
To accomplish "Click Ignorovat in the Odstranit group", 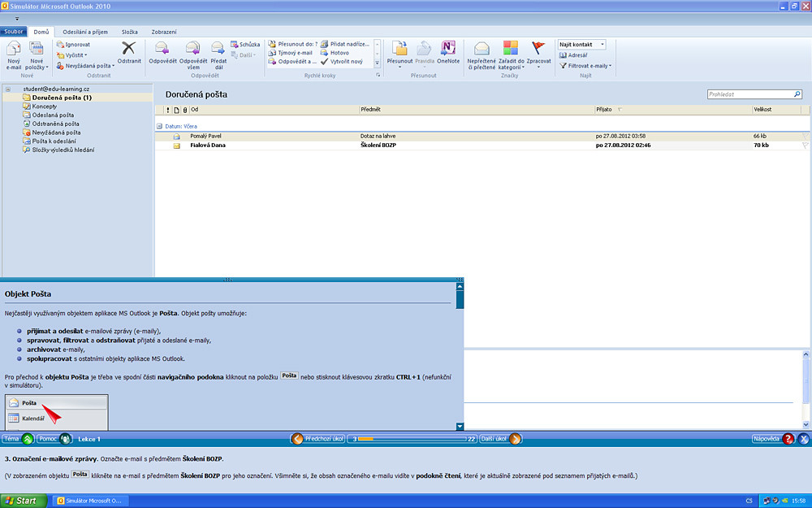I will (73, 45).
